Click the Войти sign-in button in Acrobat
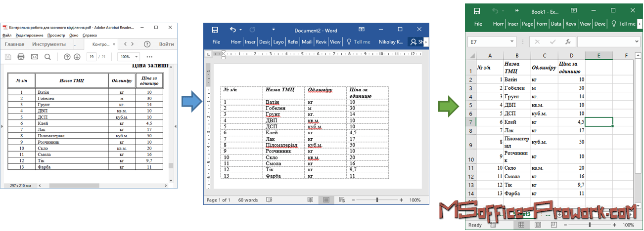Viewport: 644px width, 231px height. 166,44
